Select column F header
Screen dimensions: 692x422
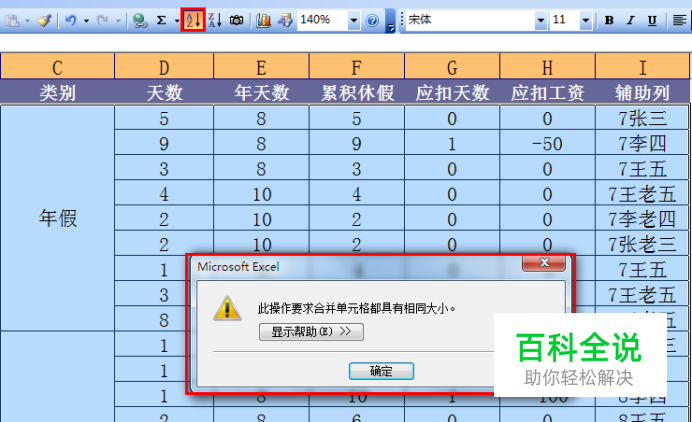(357, 67)
